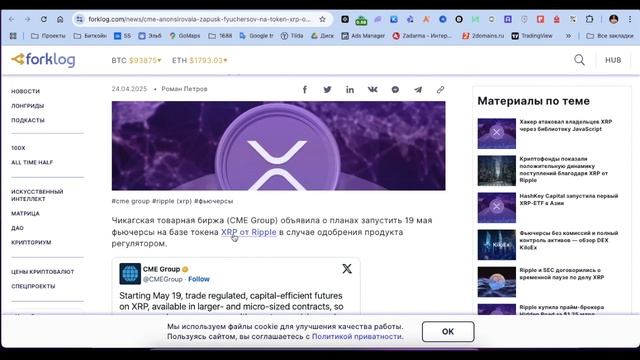Open the ДАО section
640x360 pixels.
(18, 228)
